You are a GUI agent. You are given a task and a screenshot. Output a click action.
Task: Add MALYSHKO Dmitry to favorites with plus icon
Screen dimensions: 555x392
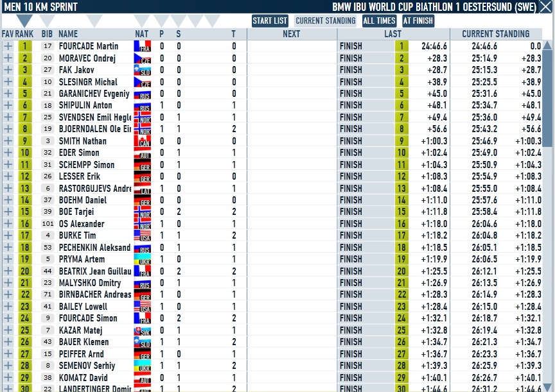[8, 282]
